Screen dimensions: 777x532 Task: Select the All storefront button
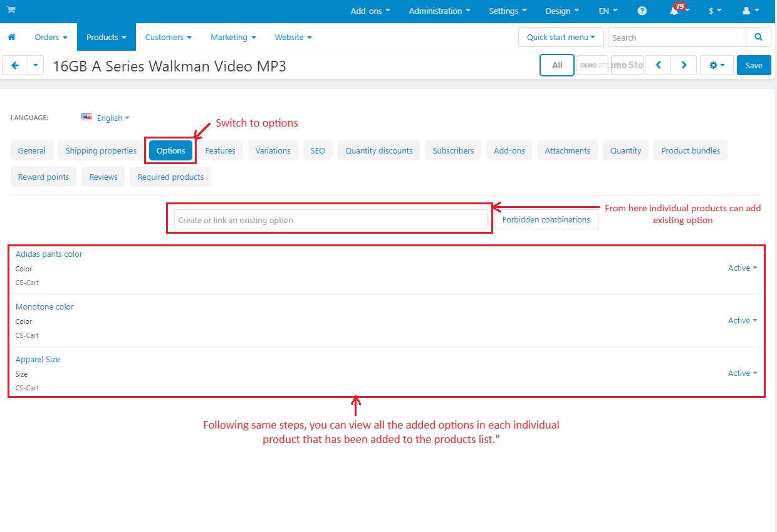point(557,65)
